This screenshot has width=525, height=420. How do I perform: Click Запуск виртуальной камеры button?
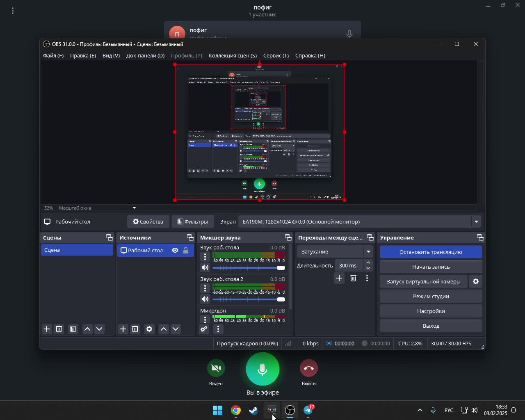click(x=423, y=281)
